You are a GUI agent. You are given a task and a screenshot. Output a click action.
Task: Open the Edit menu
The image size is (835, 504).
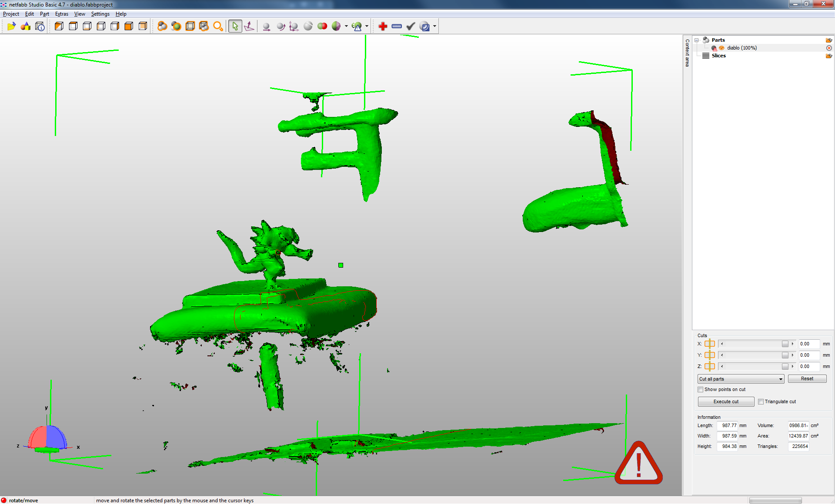[x=30, y=14]
